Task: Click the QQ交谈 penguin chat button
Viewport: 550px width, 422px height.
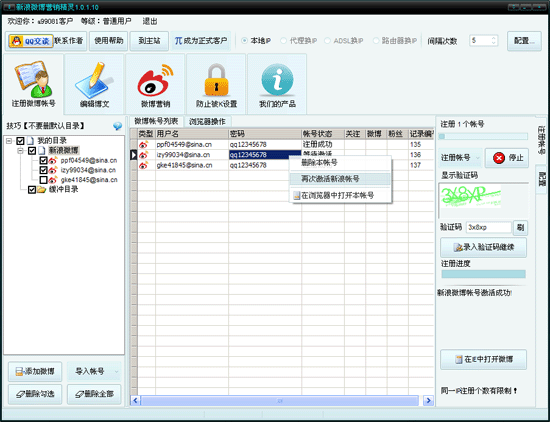Action: tap(31, 41)
